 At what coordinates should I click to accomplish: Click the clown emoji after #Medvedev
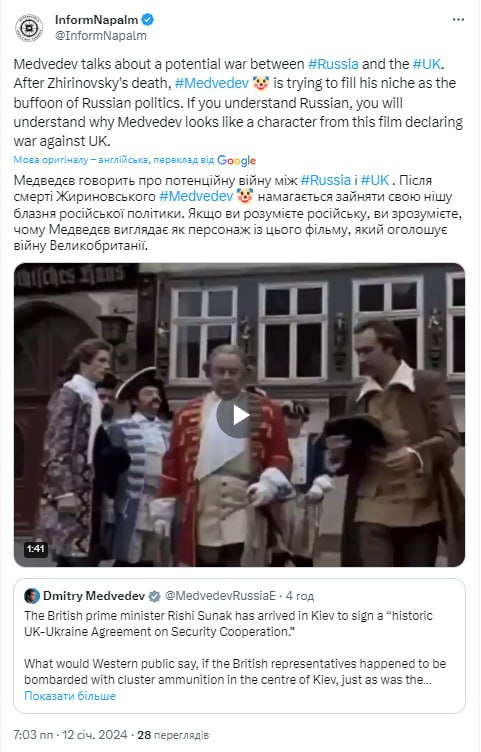(x=261, y=83)
